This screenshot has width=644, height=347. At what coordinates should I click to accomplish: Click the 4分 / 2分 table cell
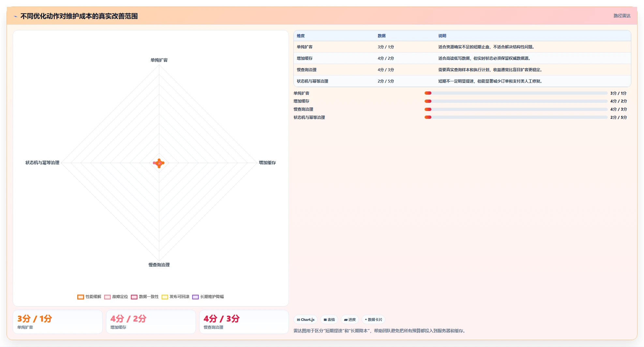pyautogui.click(x=386, y=58)
